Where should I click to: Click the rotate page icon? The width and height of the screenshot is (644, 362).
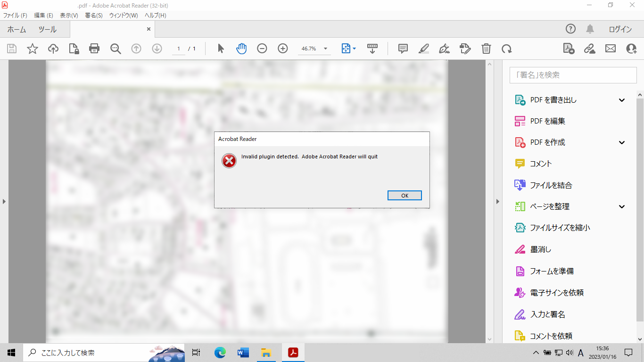click(507, 49)
